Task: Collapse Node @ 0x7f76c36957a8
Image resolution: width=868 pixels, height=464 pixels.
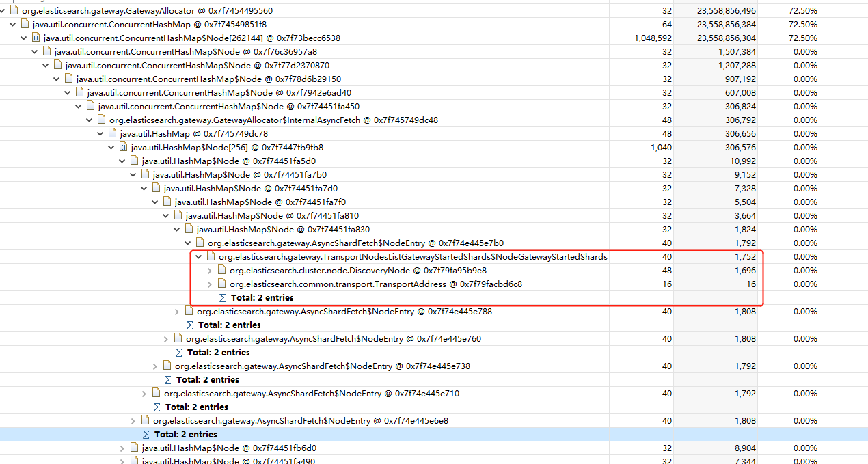Action: tap(35, 52)
